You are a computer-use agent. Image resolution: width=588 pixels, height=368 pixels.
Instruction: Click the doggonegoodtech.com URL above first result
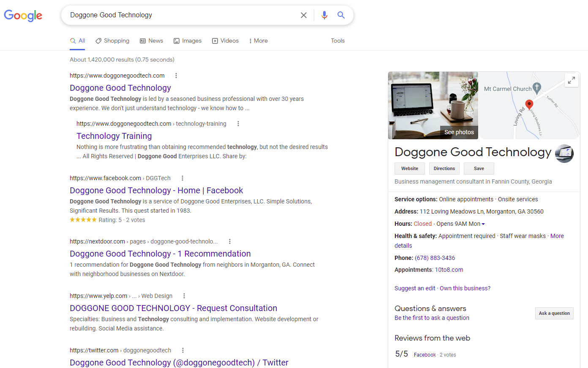pos(117,76)
